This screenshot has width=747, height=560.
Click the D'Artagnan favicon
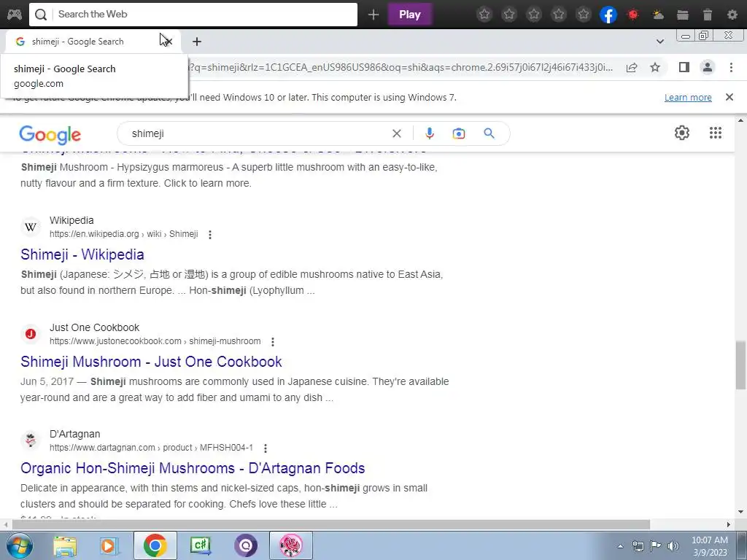[31, 440]
